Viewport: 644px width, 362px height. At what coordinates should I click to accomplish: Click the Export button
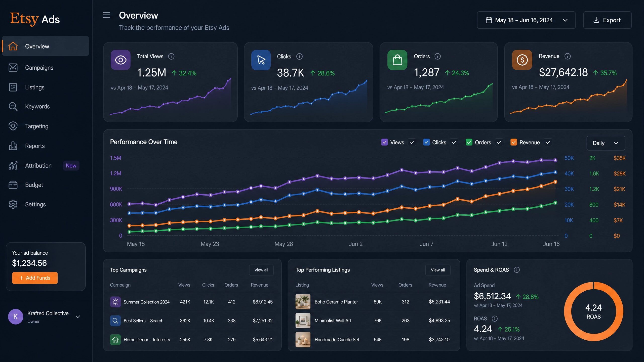tap(607, 20)
